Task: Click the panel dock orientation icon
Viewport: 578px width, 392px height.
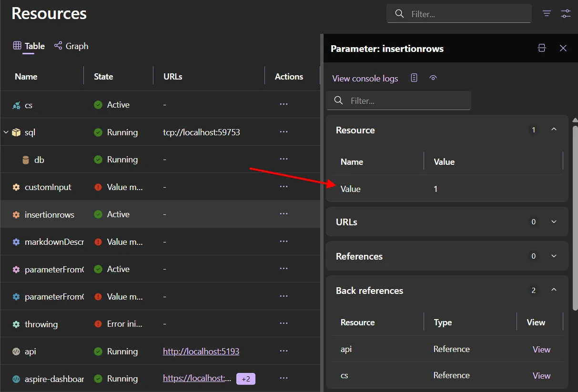Action: [541, 48]
